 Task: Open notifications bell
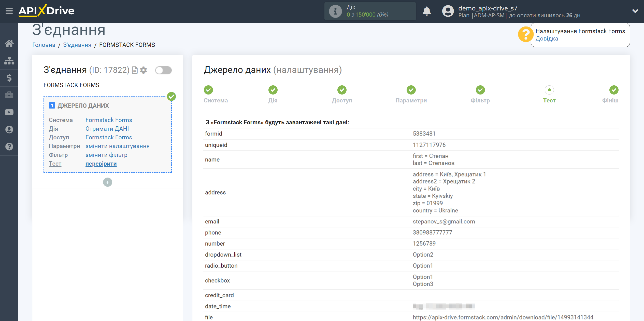pyautogui.click(x=427, y=11)
